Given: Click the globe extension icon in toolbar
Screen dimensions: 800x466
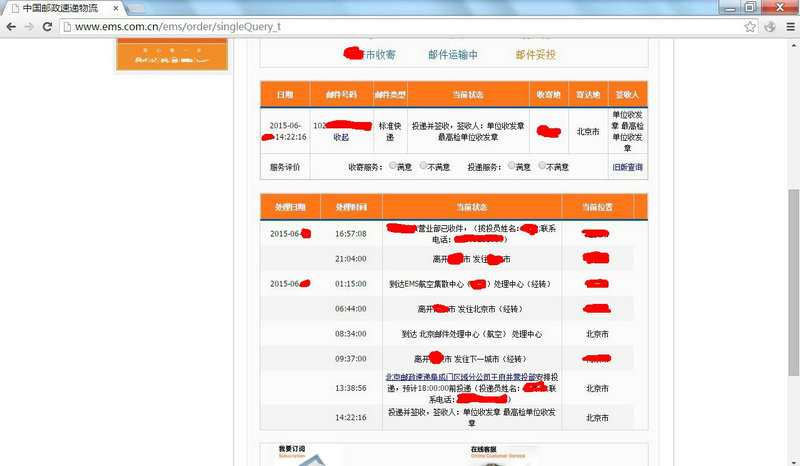Looking at the screenshot, I should (769, 27).
